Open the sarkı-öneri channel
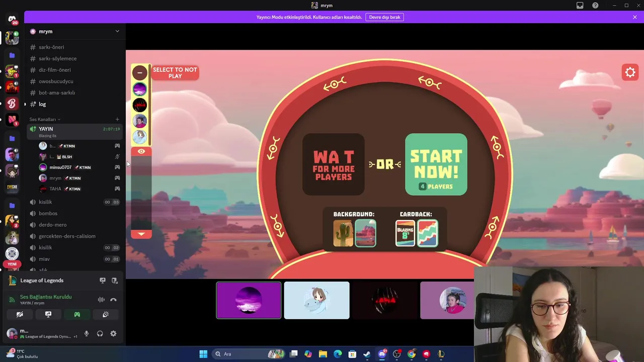 click(74, 47)
